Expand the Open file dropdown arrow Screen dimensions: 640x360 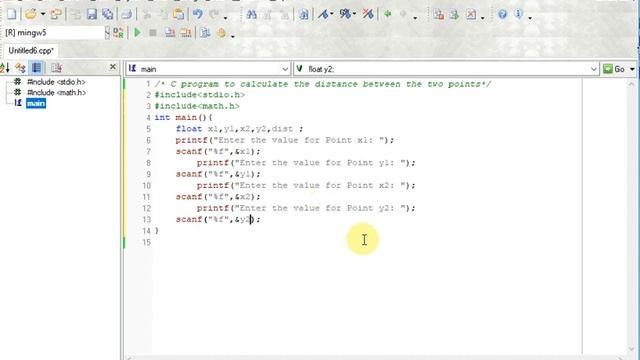[42, 15]
